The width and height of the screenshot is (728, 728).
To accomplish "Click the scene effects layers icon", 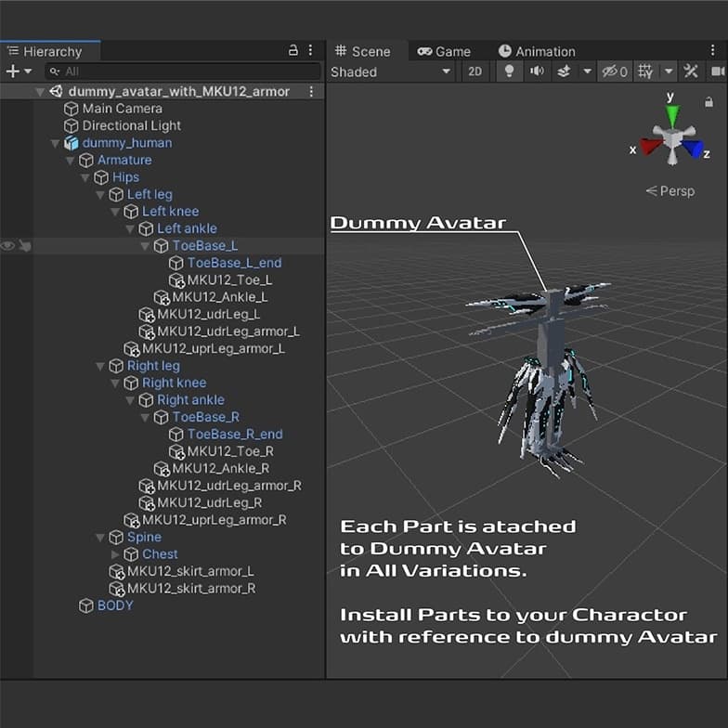I will coord(563,71).
